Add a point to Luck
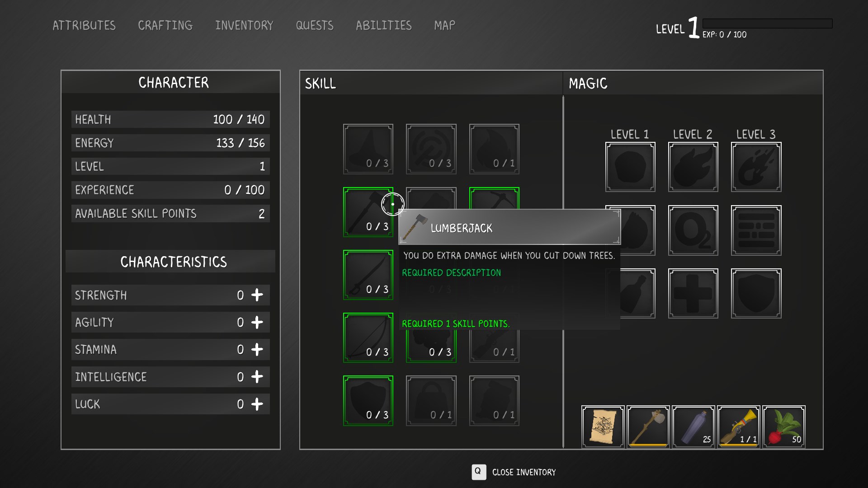The height and width of the screenshot is (488, 868). click(257, 404)
